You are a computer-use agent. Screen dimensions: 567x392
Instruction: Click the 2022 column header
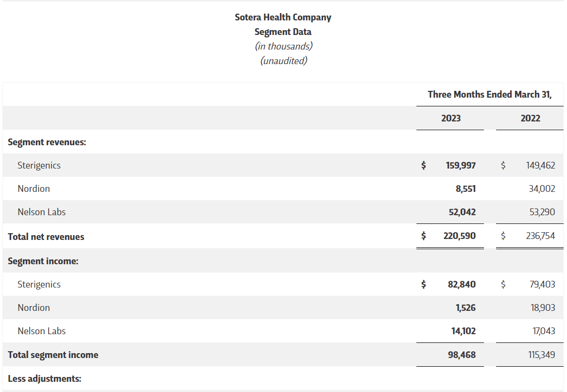click(530, 118)
